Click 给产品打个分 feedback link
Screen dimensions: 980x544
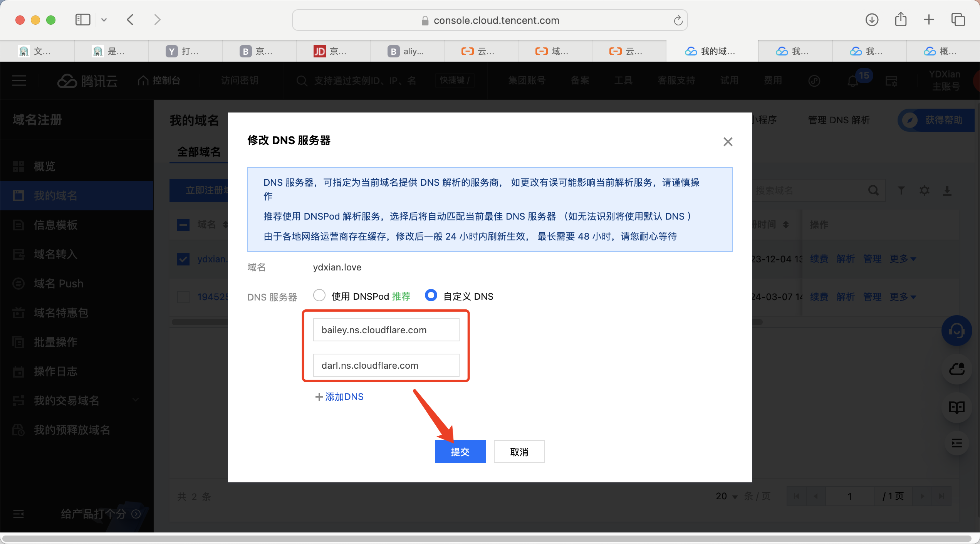coord(100,514)
